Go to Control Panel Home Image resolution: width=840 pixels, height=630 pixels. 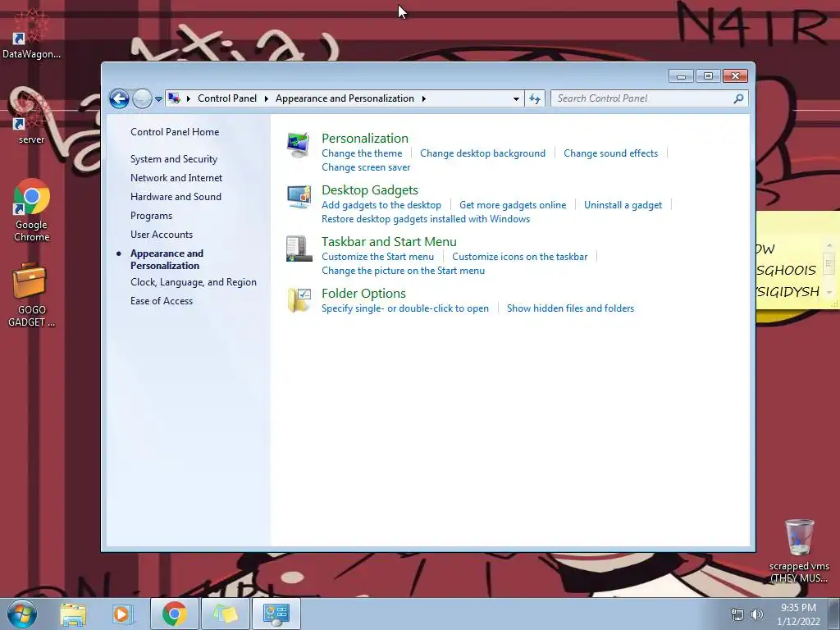click(175, 132)
